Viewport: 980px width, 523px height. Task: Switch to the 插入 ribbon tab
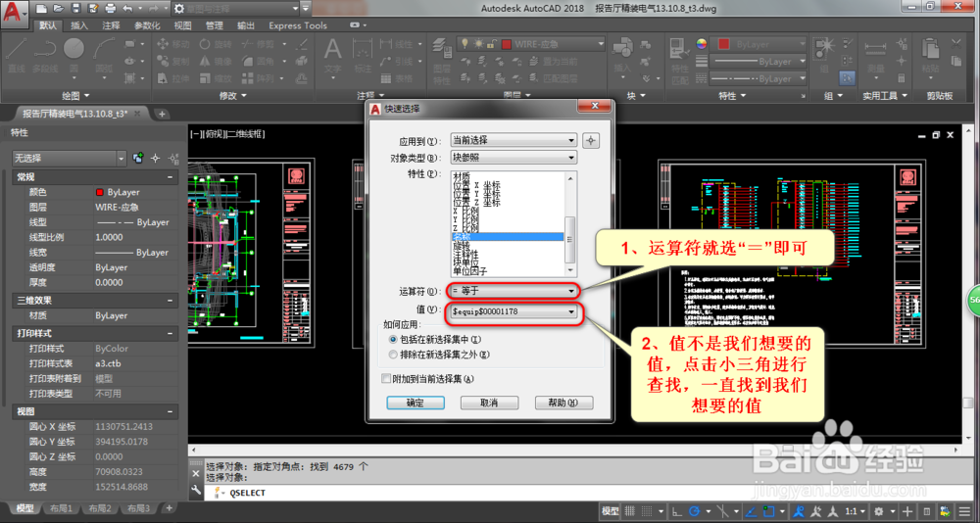point(79,25)
